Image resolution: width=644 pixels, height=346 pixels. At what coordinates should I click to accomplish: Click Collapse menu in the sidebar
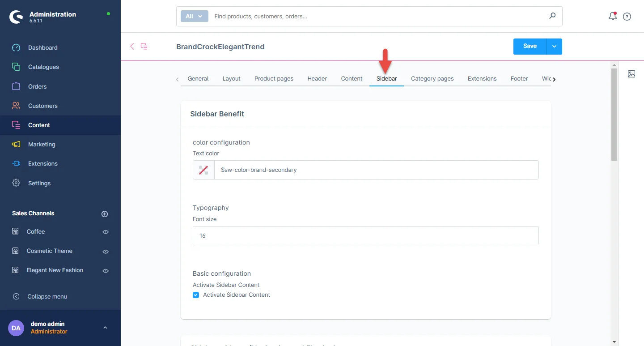click(x=47, y=296)
